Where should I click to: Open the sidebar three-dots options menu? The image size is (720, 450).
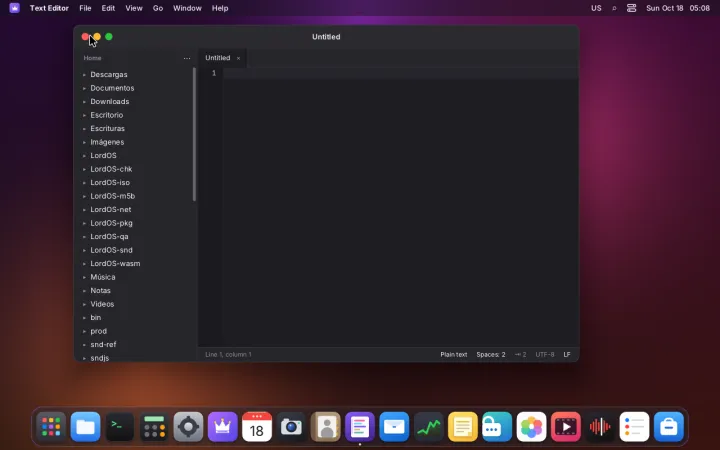[x=187, y=58]
